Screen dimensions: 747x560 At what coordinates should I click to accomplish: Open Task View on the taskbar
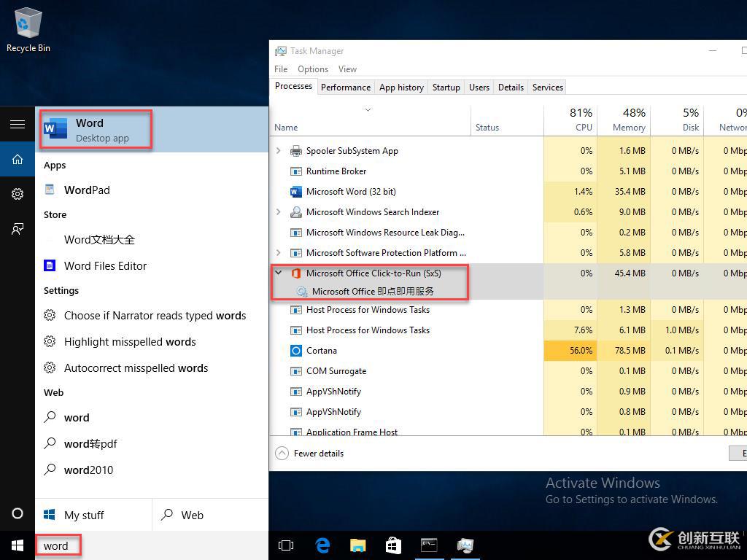point(286,545)
